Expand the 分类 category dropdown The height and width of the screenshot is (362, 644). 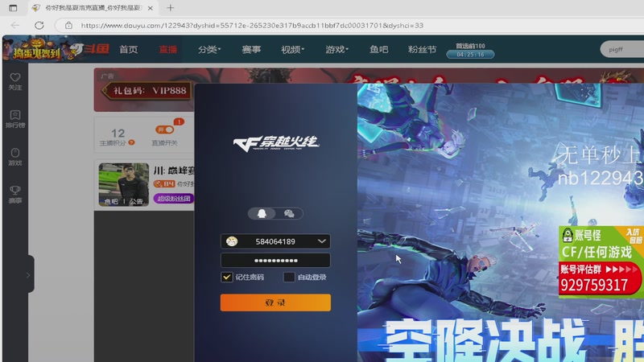209,49
